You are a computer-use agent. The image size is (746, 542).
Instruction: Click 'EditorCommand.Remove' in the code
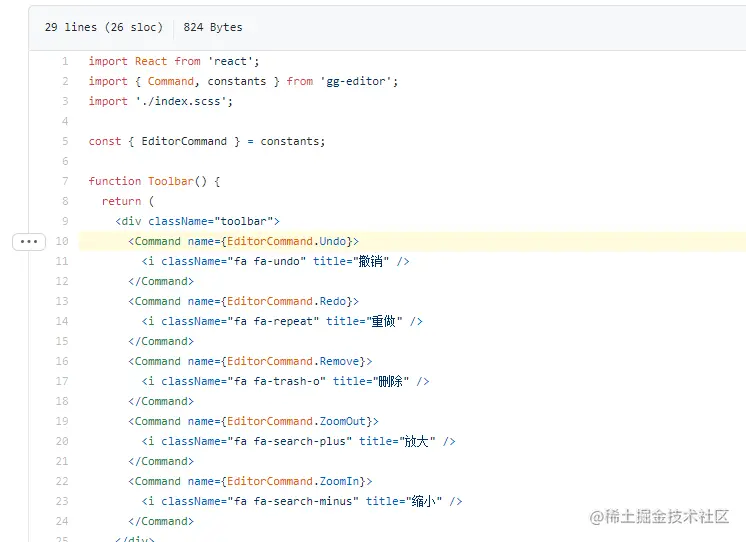[293, 361]
